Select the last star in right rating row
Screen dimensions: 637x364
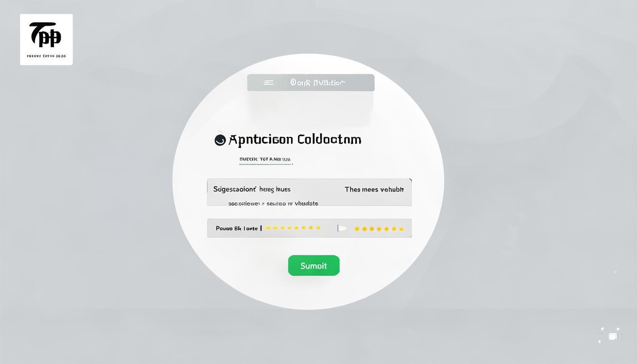coord(401,229)
